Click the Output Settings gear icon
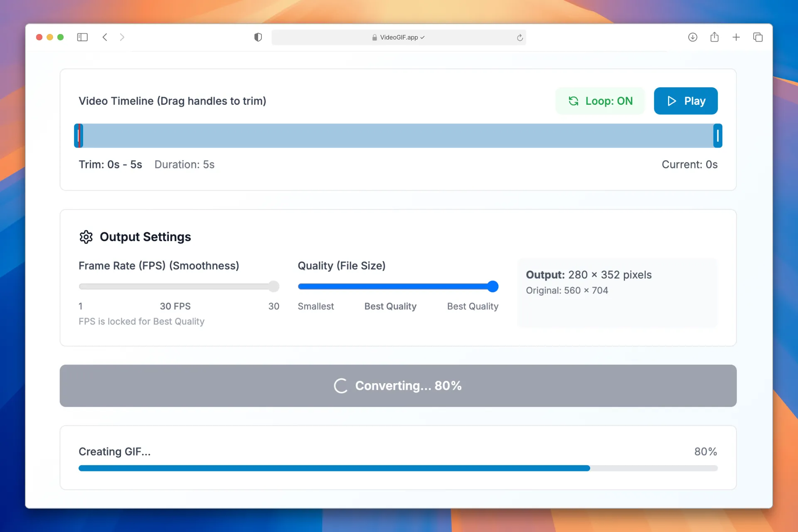This screenshot has width=798, height=532. tap(86, 237)
